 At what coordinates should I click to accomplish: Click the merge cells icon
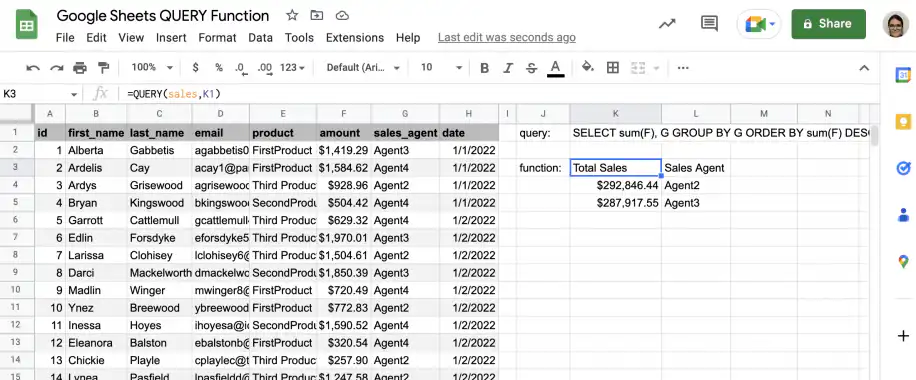click(638, 68)
